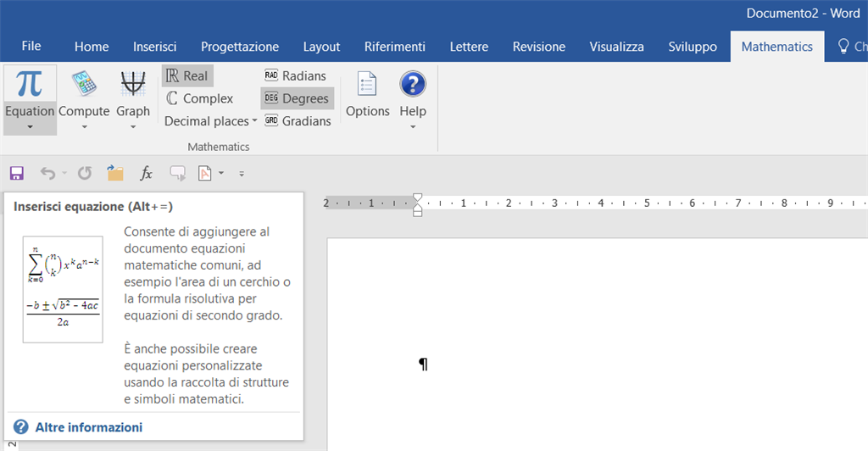Expand the Graph dropdown arrow

coord(133,126)
